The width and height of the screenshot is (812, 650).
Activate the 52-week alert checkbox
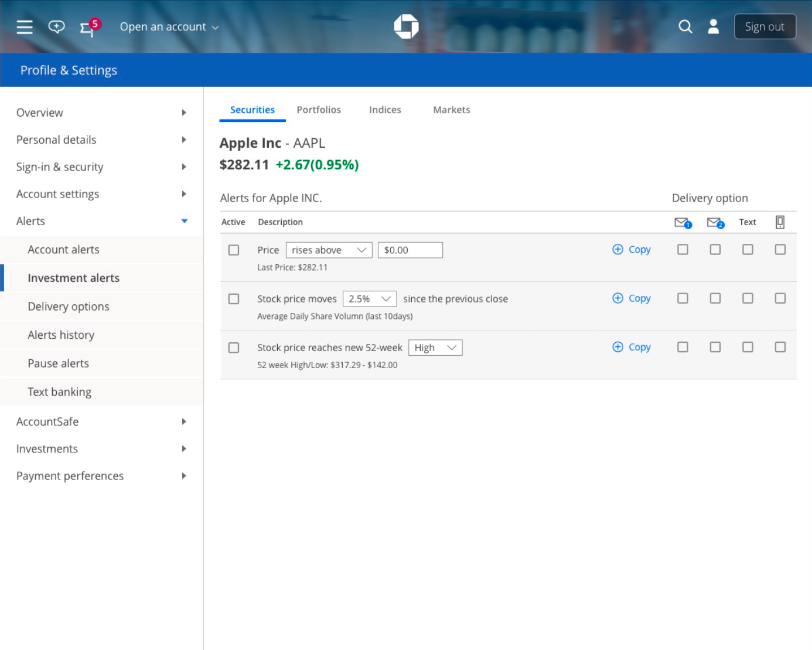coord(234,348)
